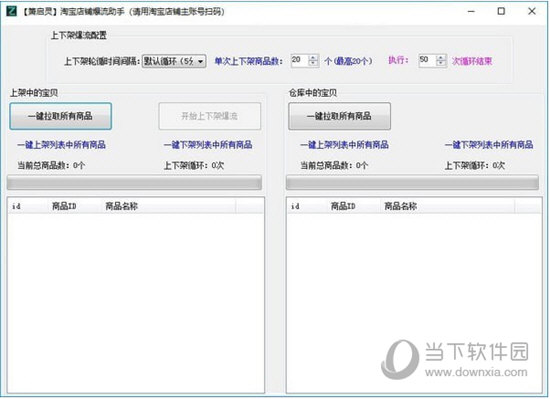Decrease 单次上下架商品数 with down arrow
550x399 pixels.
[x=313, y=64]
